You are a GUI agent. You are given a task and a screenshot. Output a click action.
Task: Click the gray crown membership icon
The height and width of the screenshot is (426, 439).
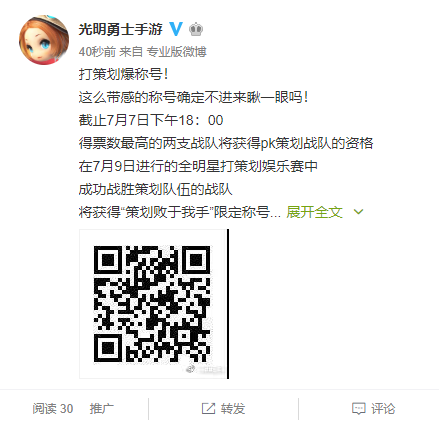click(196, 30)
